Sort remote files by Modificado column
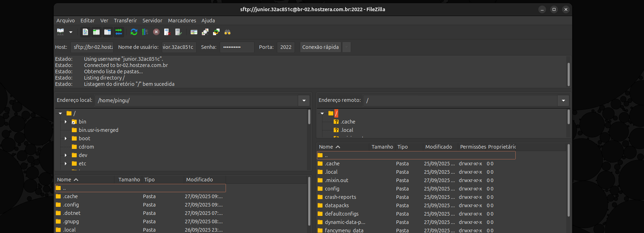 coord(439,147)
